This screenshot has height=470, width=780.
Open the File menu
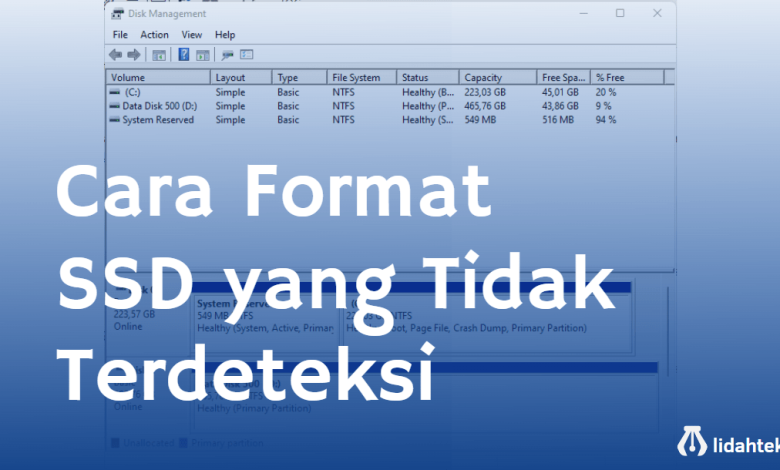coord(120,35)
